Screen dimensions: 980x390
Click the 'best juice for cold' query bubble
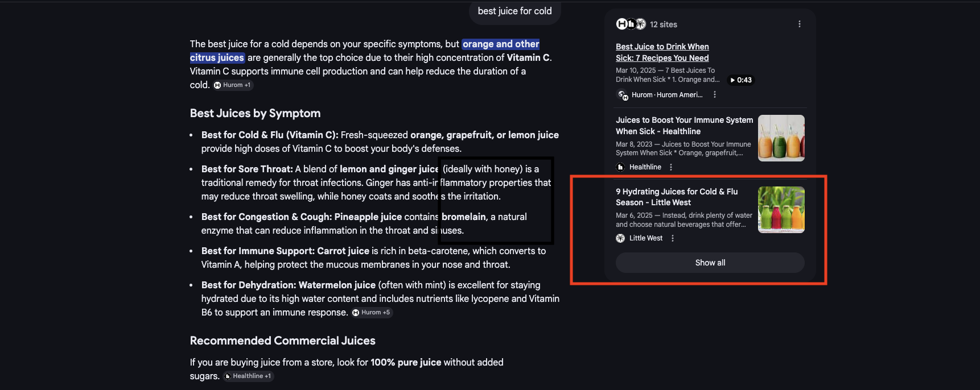click(514, 11)
